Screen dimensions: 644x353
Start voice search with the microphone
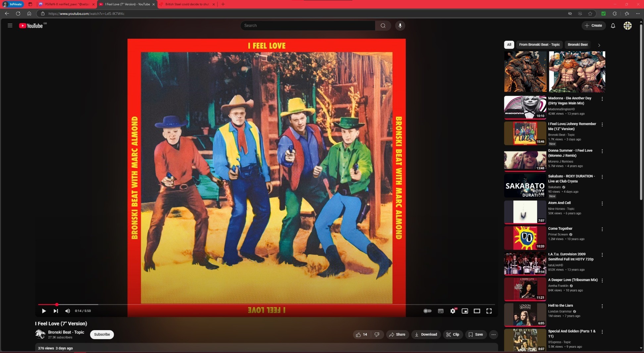400,25
